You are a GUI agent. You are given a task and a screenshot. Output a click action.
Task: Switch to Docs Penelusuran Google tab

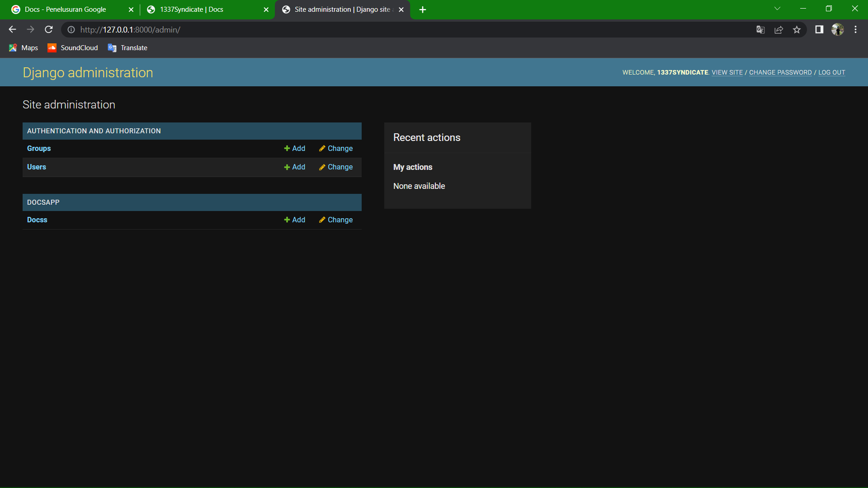(x=66, y=9)
